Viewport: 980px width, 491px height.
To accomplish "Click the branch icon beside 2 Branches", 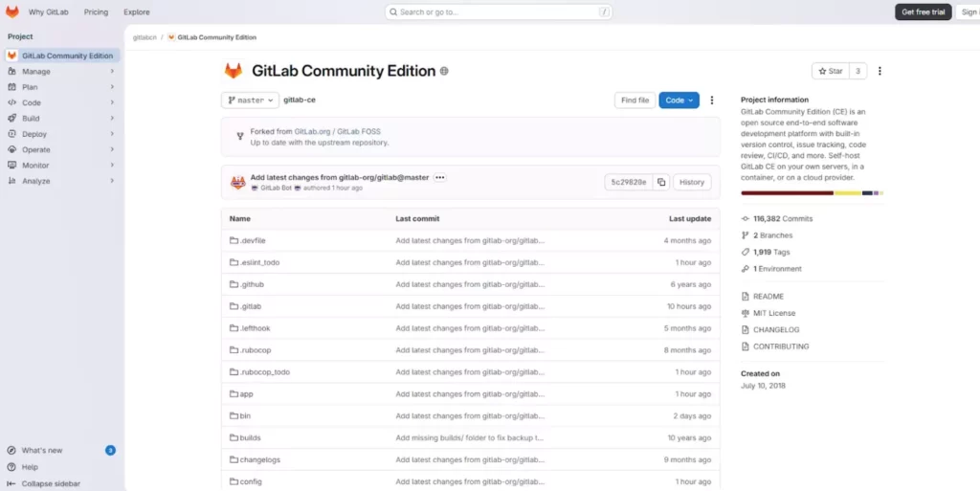I will [x=745, y=235].
